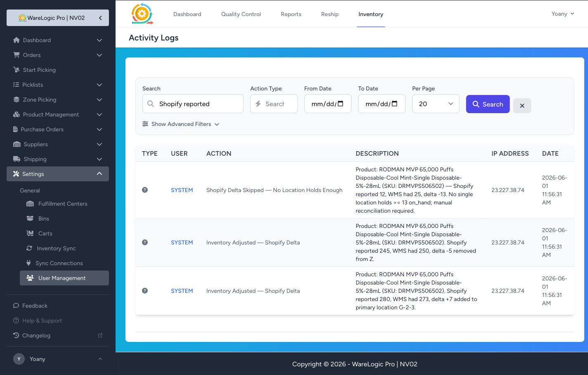
Task: Click the Suppliers icon in sidebar
Action: [17, 144]
